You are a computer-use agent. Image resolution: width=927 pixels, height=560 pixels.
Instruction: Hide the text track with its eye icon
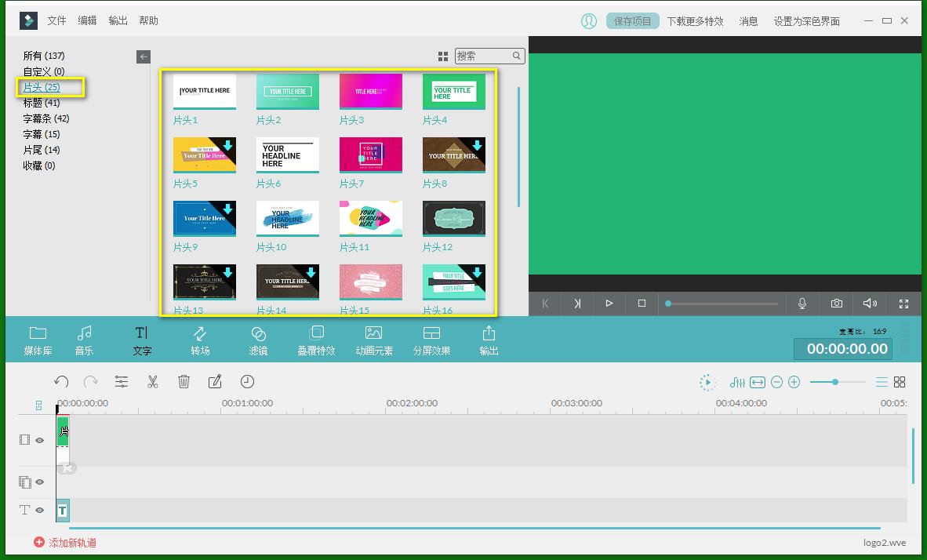click(38, 511)
